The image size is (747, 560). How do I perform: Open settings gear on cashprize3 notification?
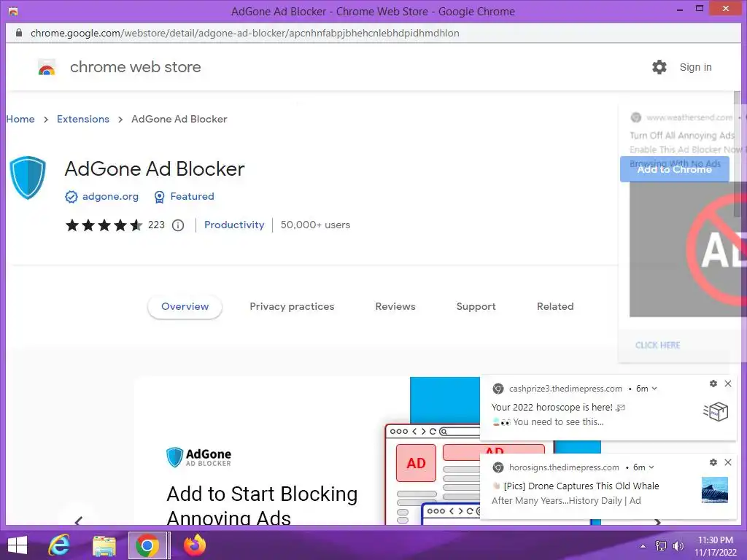pyautogui.click(x=713, y=384)
